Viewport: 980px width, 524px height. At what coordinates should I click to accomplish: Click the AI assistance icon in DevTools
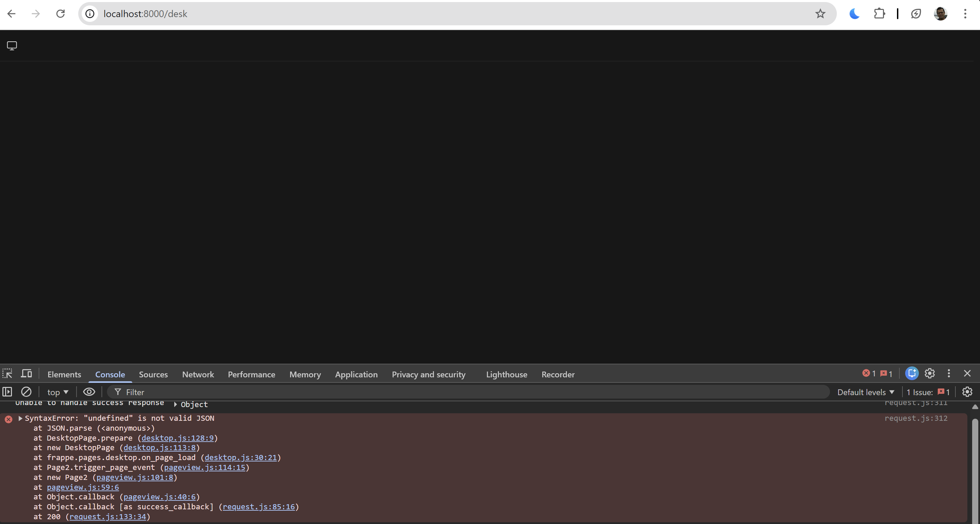tap(912, 373)
